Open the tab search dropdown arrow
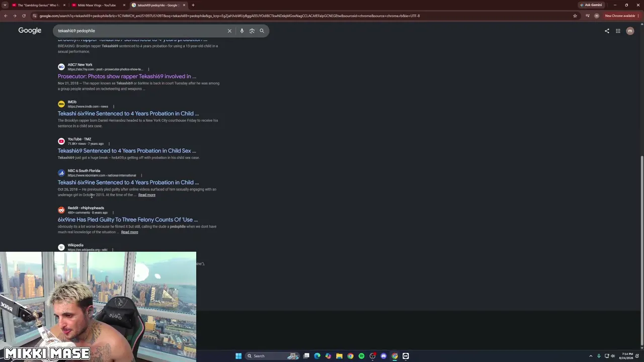The width and height of the screenshot is (644, 362). pos(6,5)
